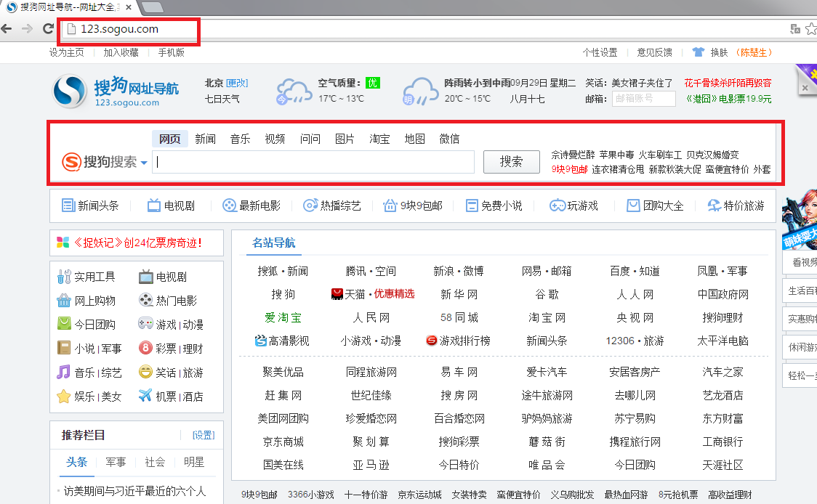Expand the 搜狗搜索 engine dropdown arrow
Image resolution: width=817 pixels, height=504 pixels.
tap(144, 163)
